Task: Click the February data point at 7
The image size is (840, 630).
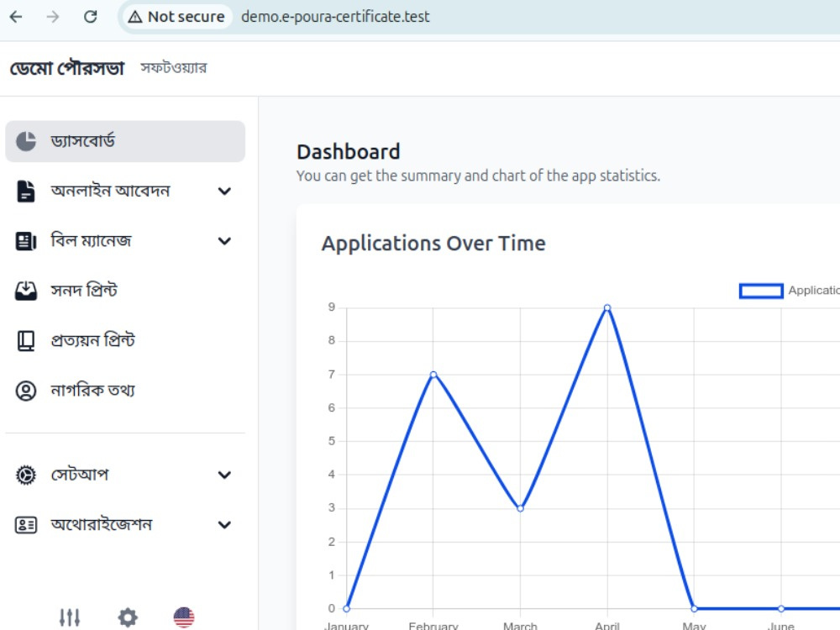Action: [x=433, y=375]
